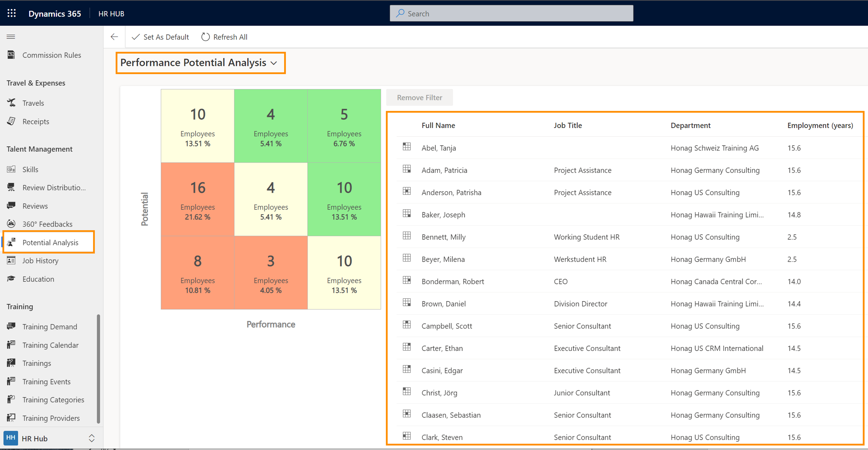Click the Receipts icon in the sidebar
The width and height of the screenshot is (868, 450).
pyautogui.click(x=11, y=121)
